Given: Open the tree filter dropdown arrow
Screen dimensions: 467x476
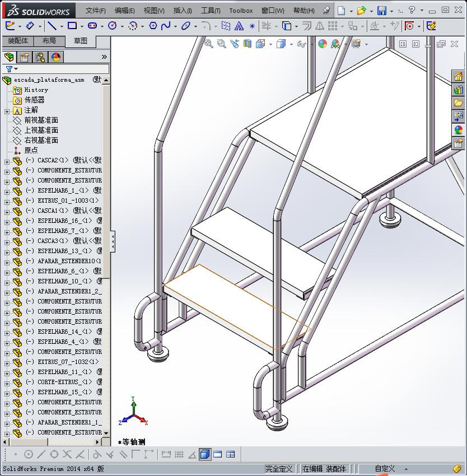Looking at the screenshot, I should pos(16,69).
